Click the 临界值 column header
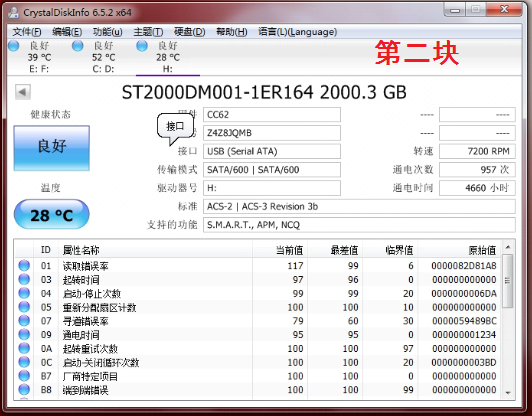This screenshot has height=416, width=532. 390,250
